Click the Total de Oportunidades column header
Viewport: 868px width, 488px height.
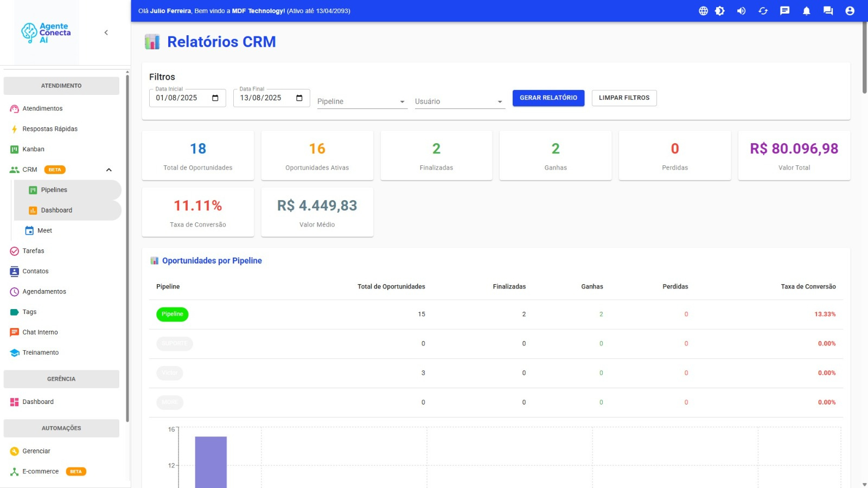coord(391,287)
